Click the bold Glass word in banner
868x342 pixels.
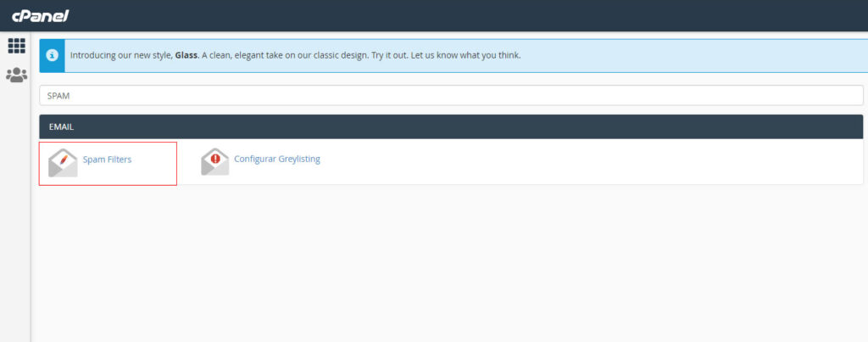[x=186, y=56]
